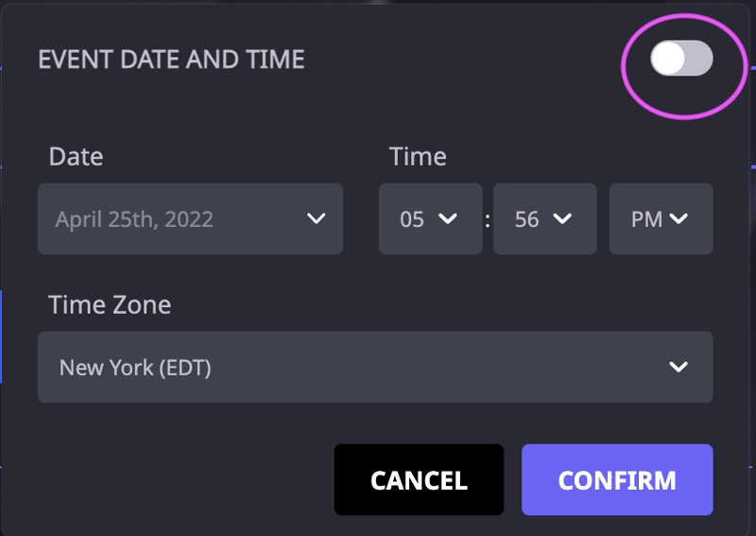Click the chevron next to PM
756x536 pixels.
[679, 219]
